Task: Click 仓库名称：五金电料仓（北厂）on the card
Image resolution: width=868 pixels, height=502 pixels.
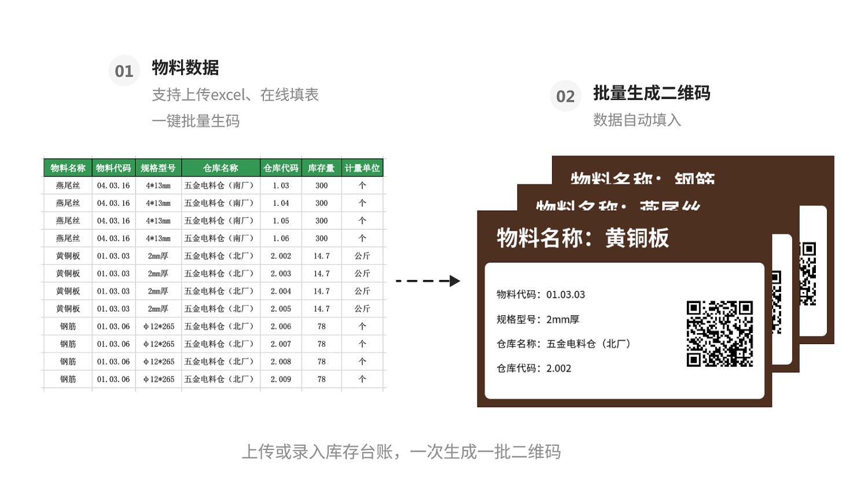Action: (564, 344)
